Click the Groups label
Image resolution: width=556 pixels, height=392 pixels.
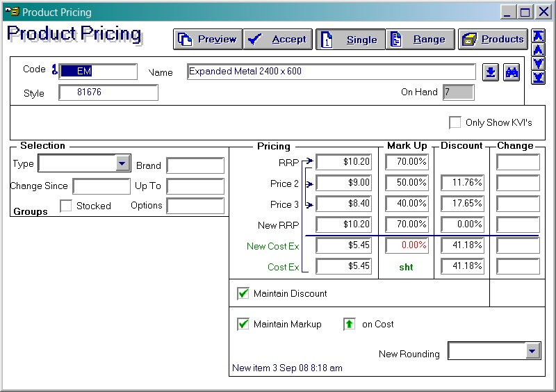point(31,211)
